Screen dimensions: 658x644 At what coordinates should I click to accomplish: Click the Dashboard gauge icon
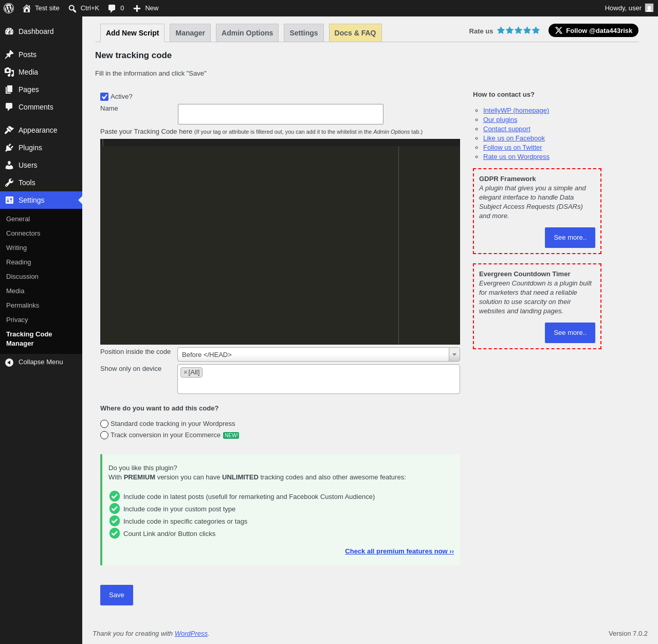9,31
